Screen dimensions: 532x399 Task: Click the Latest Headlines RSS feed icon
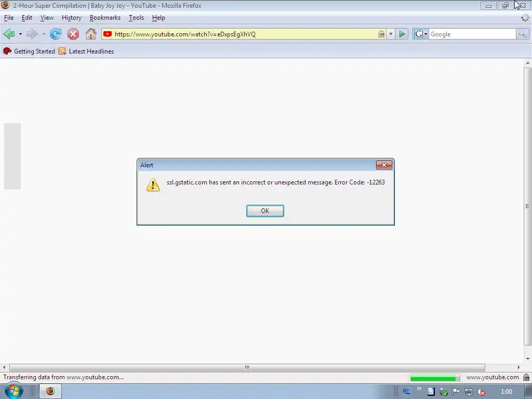pyautogui.click(x=62, y=51)
